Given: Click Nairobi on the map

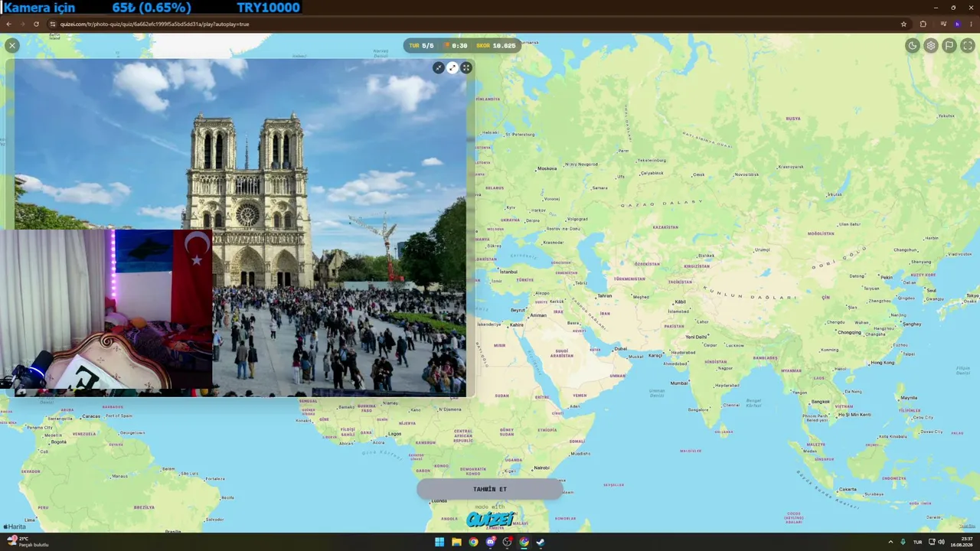Looking at the screenshot, I should pos(541,468).
